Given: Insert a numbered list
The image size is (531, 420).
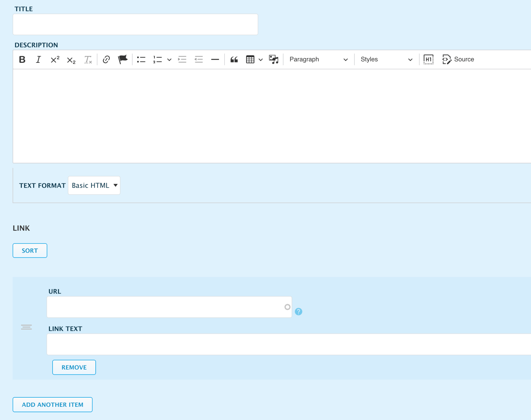Looking at the screenshot, I should coord(157,60).
